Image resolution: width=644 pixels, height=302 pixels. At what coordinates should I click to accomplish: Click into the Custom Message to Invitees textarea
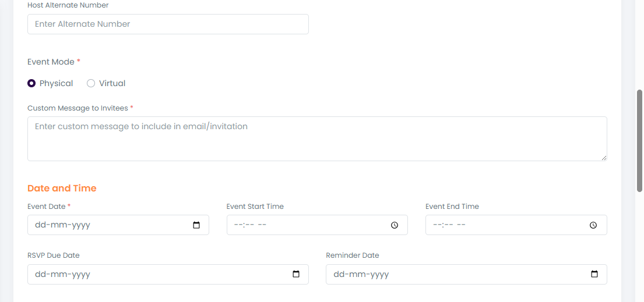pyautogui.click(x=317, y=138)
